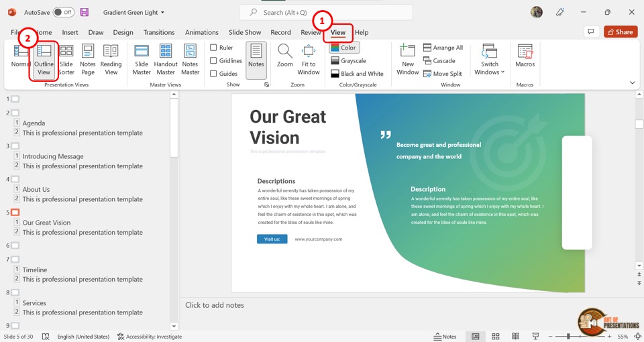Click Fit to Window
The height and width of the screenshot is (342, 644).
(309, 60)
